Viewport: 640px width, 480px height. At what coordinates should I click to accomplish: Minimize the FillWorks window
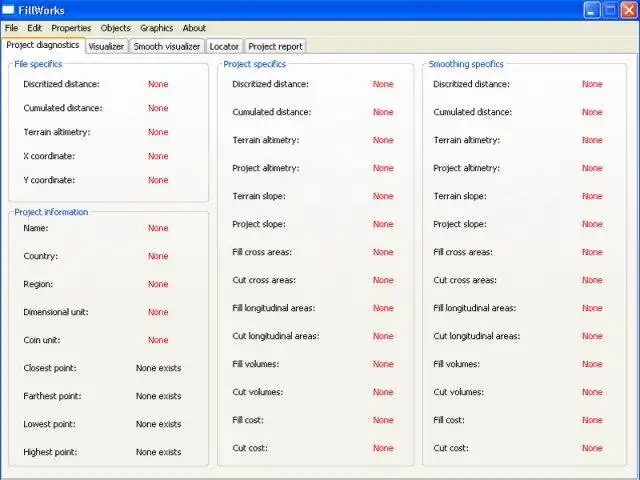click(x=592, y=10)
